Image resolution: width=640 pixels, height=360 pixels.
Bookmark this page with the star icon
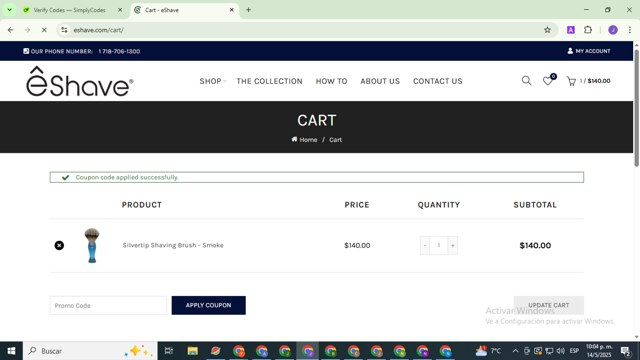[x=547, y=30]
